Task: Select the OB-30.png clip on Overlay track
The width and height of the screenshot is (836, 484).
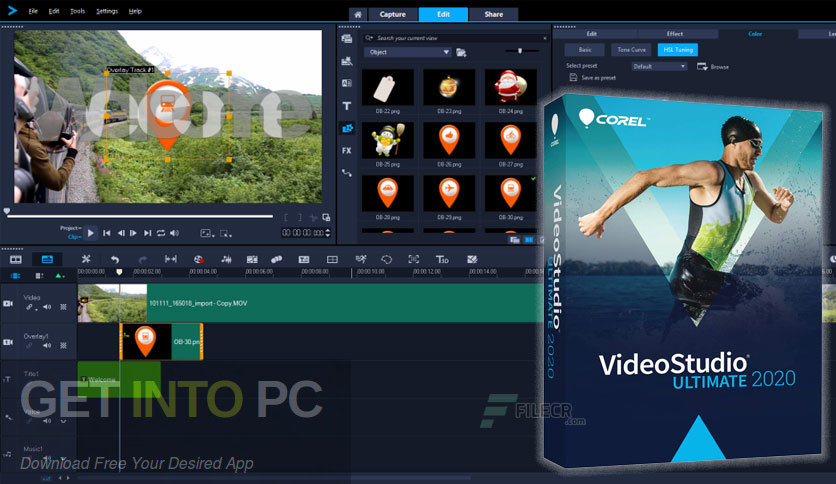Action: tap(162, 342)
